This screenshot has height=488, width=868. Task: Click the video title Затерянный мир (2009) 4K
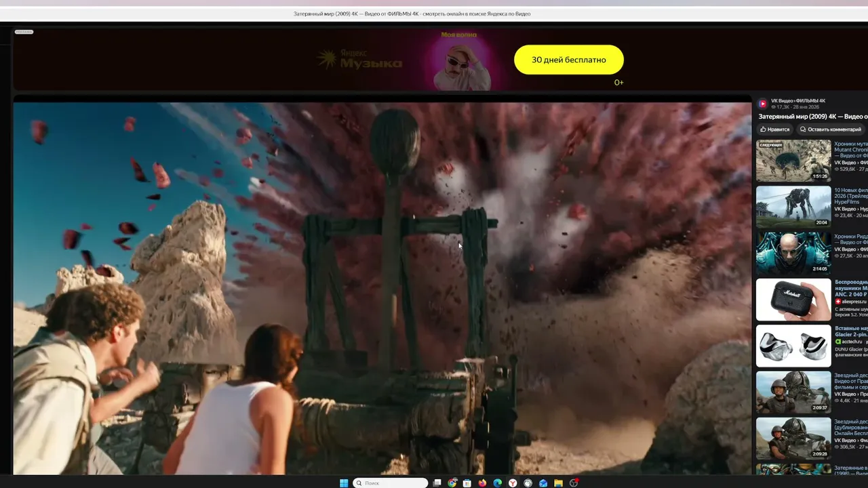(x=813, y=117)
